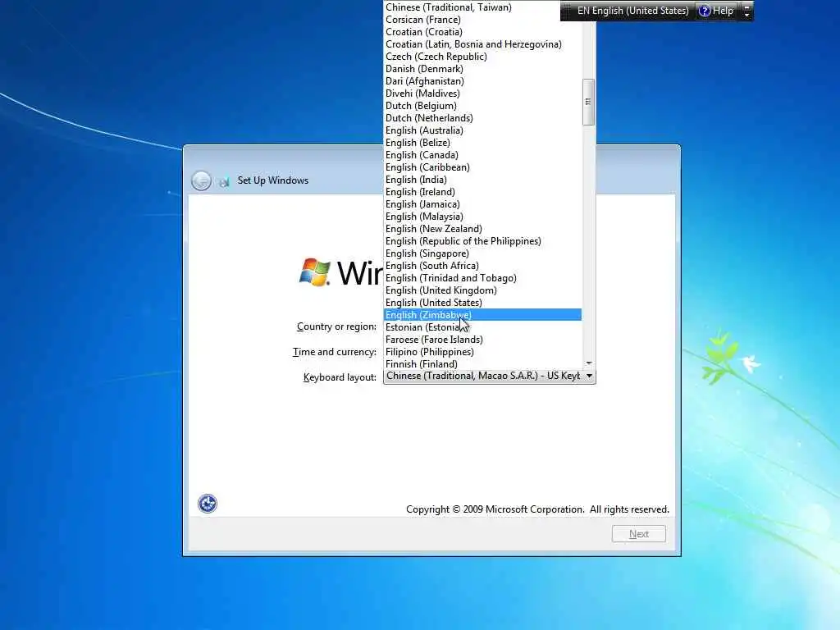Select highlighted English (Zimbabwe)
The width and height of the screenshot is (840, 630).
point(482,315)
